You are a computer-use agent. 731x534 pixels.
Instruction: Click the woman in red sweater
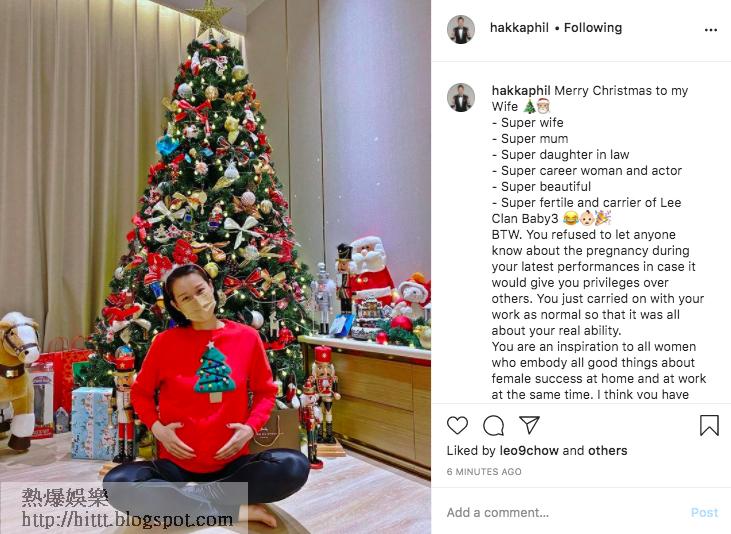pos(205,396)
